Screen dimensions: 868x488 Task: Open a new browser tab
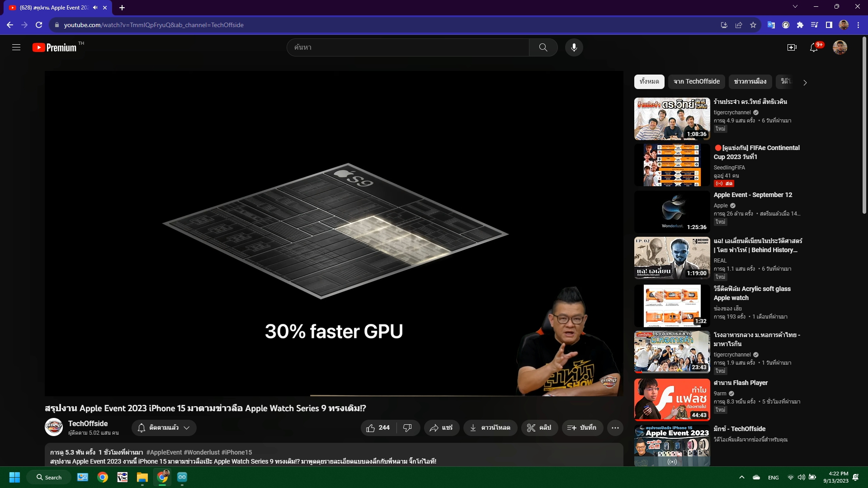(122, 8)
